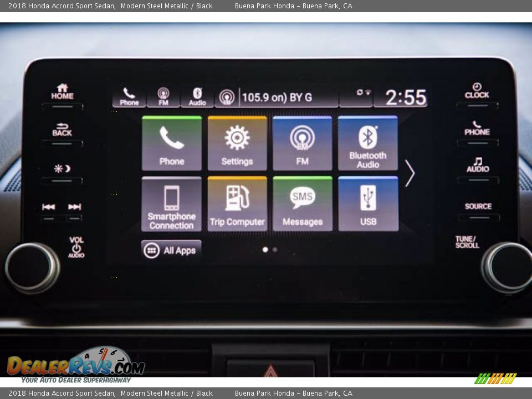Screen dimensions: 532x399
Task: Select the USB source tile
Action: 368,204
